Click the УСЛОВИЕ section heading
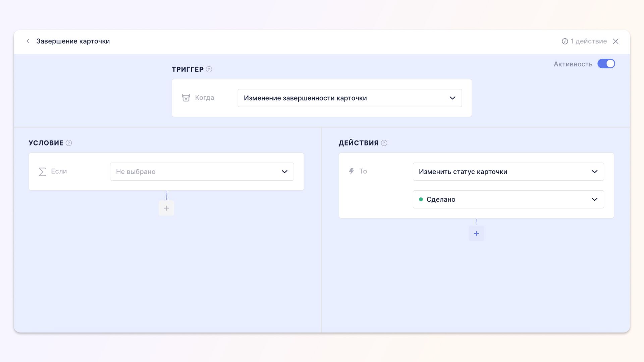This screenshot has width=644, height=362. coord(46,143)
